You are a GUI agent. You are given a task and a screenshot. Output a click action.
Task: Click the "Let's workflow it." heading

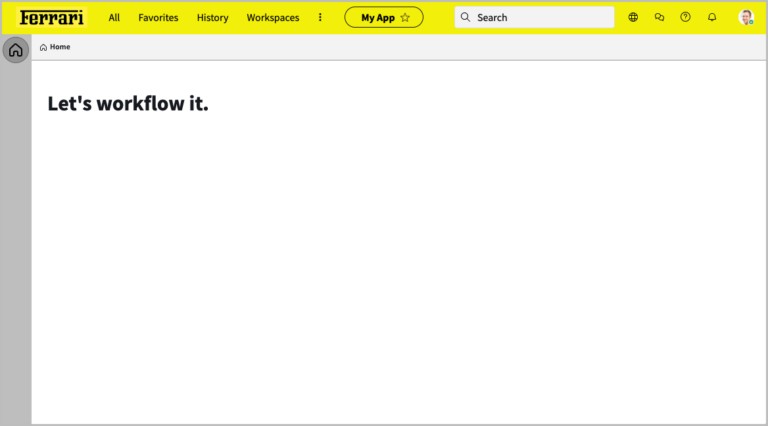128,103
